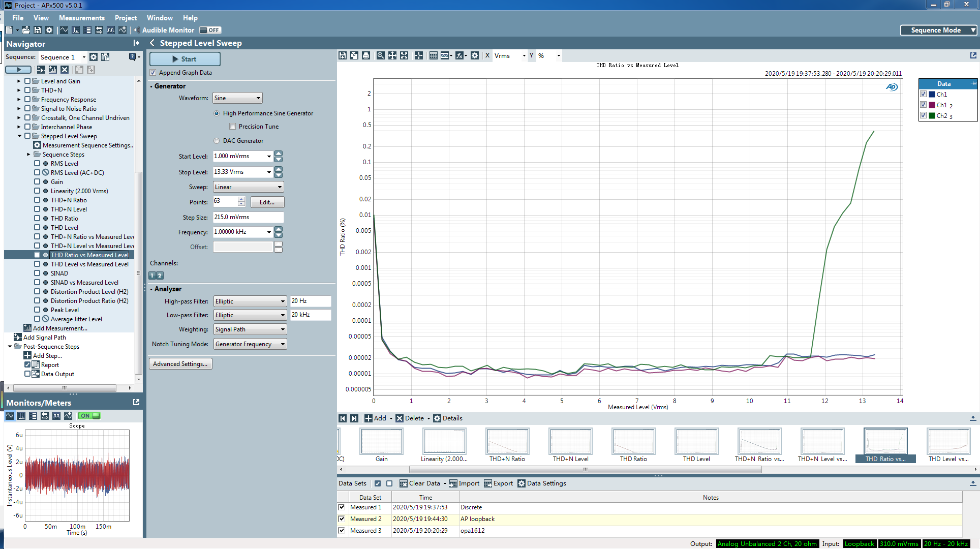980x549 pixels.
Task: Toggle Audible Monitor OFF switch
Action: click(210, 30)
